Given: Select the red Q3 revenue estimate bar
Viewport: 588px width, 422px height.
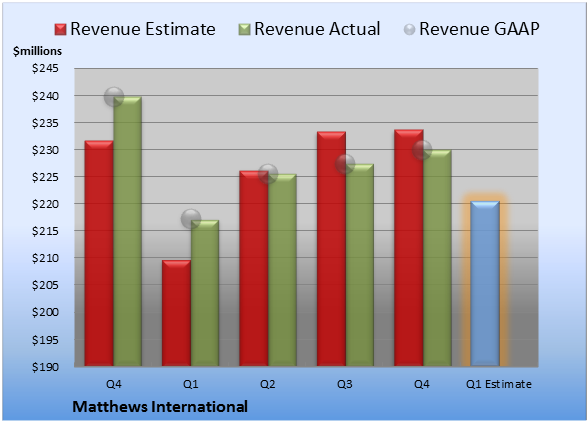Looking at the screenshot, I should (332, 249).
